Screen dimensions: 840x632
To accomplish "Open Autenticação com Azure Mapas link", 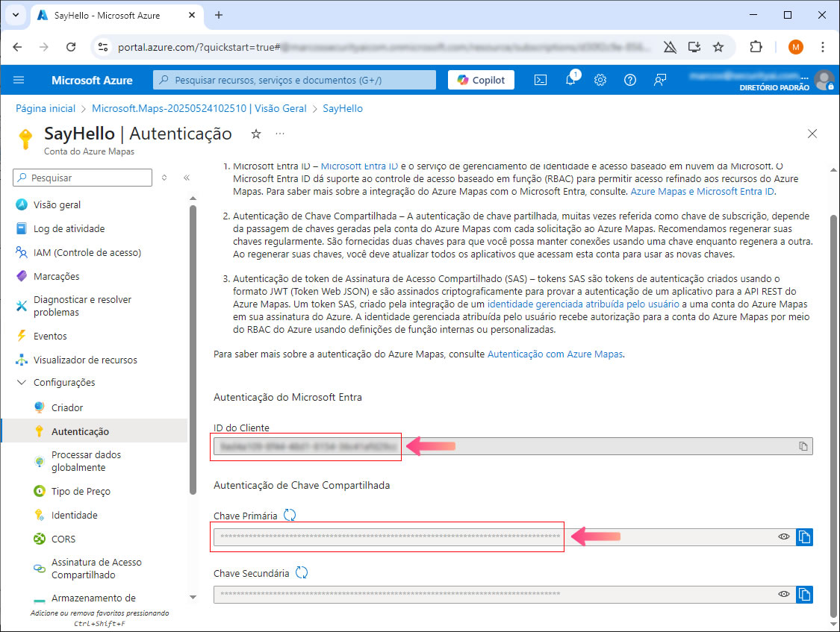I will pyautogui.click(x=555, y=354).
